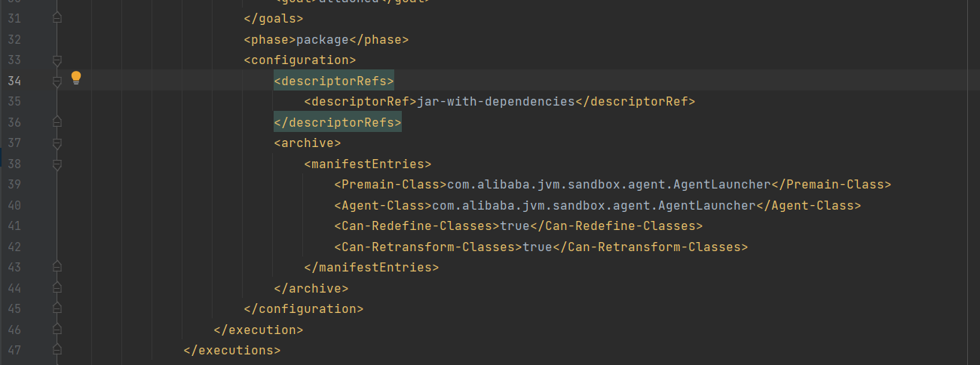Collapse the opening descriptorRefs fold marker
The width and height of the screenshot is (980, 365).
point(57,81)
